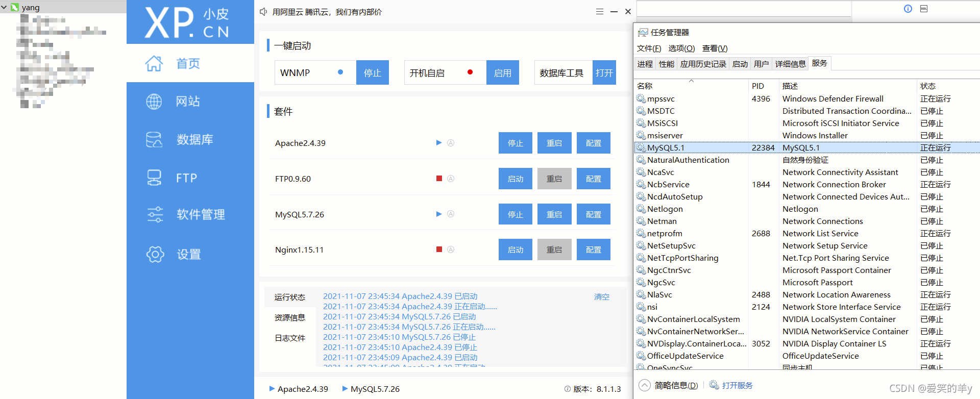Open 配置 for FTP0.9.60
980x399 pixels.
point(594,179)
